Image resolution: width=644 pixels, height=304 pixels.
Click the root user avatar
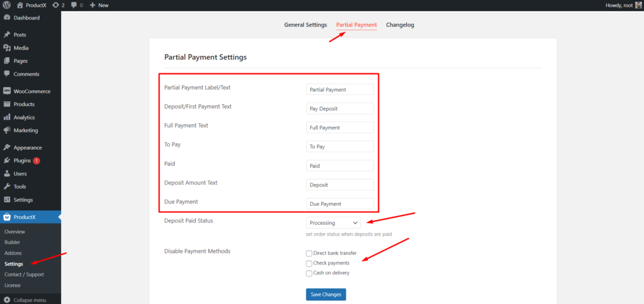click(638, 5)
